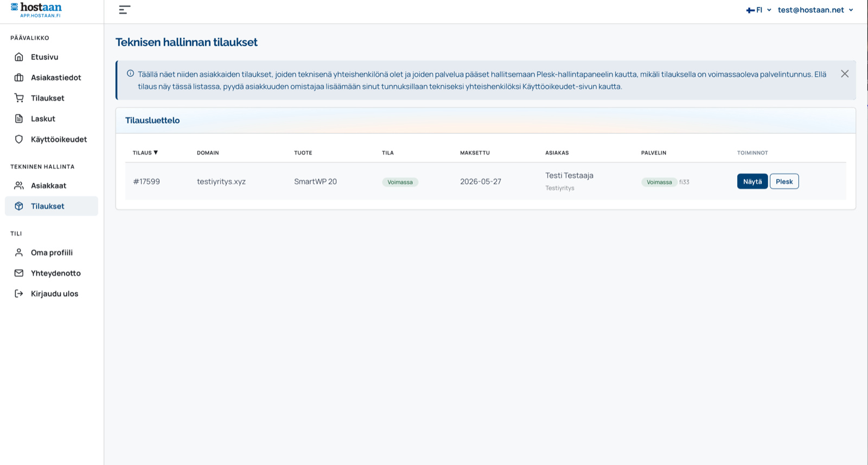Click the logout arrow icon
Image resolution: width=868 pixels, height=465 pixels.
(x=19, y=294)
